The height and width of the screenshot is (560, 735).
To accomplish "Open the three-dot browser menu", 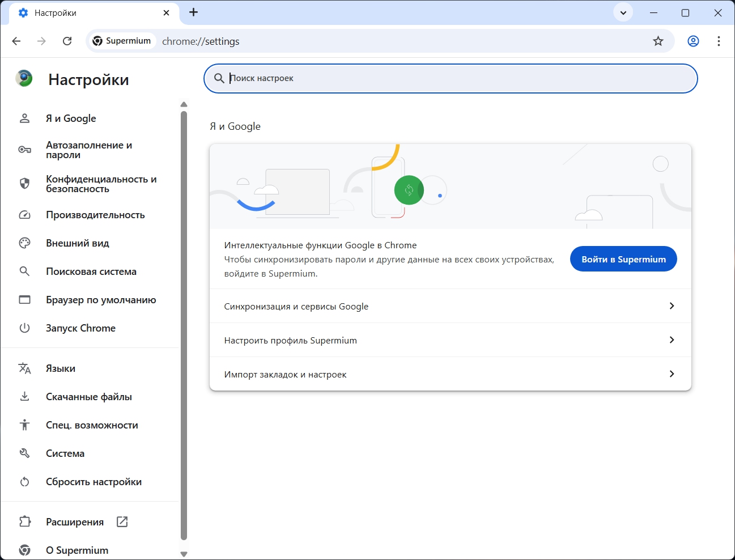I will pyautogui.click(x=719, y=41).
